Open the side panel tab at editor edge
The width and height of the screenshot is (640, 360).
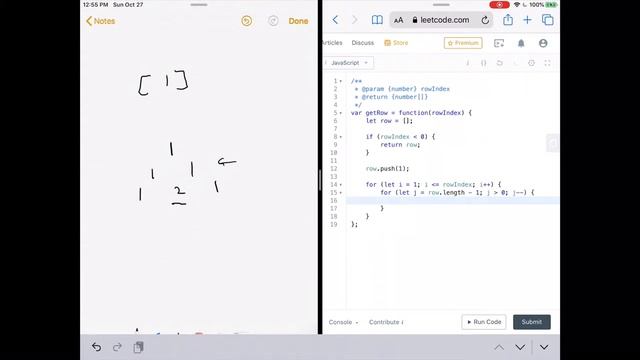[553, 142]
